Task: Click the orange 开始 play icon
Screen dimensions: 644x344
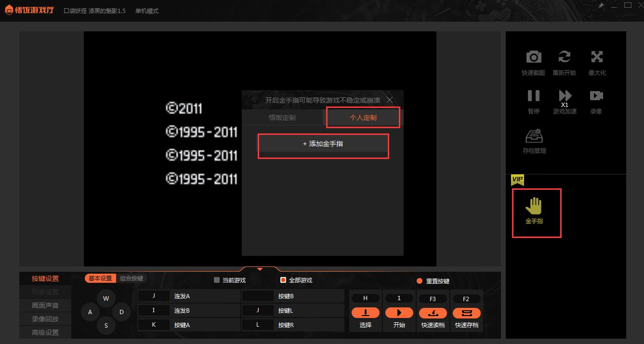Action: click(x=399, y=313)
